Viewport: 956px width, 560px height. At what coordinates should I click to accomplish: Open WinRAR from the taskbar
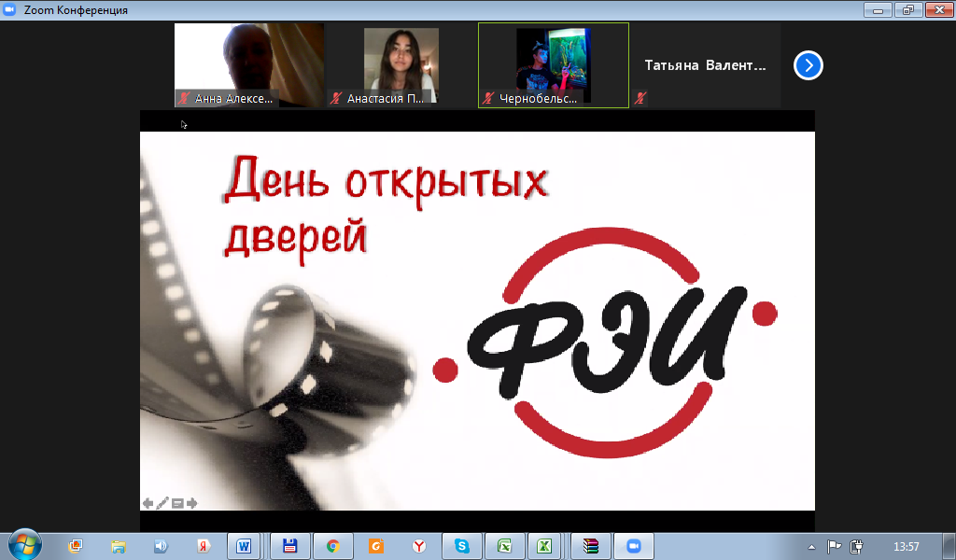click(590, 546)
